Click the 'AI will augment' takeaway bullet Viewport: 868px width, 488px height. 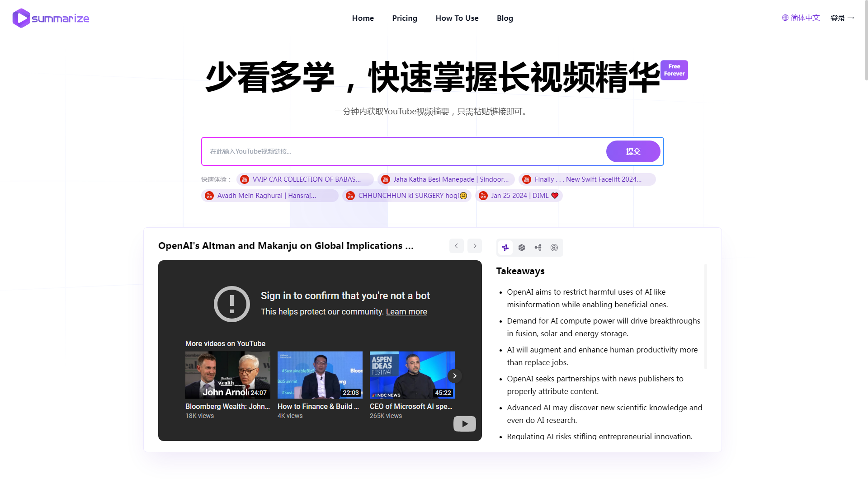[x=602, y=356]
